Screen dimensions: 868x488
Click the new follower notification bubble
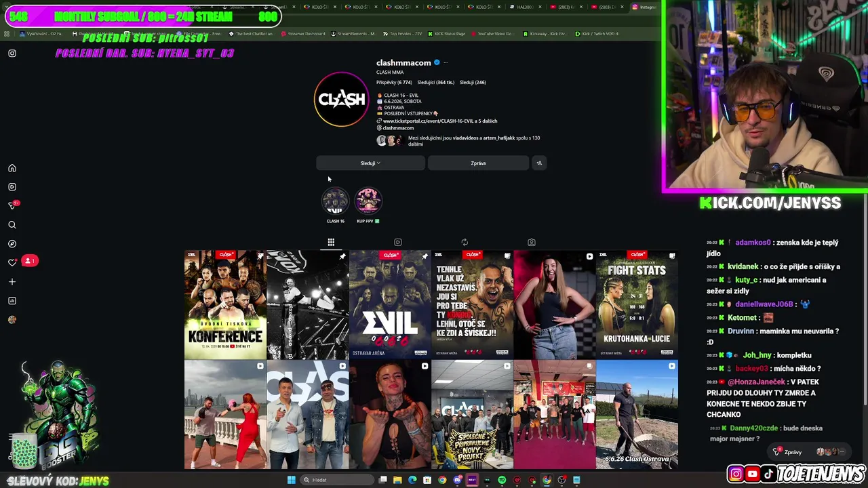(30, 261)
